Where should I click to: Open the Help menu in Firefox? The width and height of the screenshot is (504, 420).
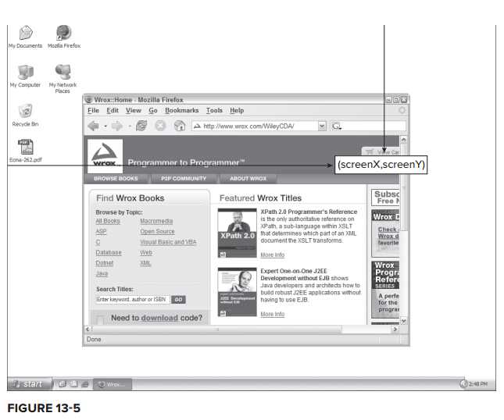coord(237,110)
